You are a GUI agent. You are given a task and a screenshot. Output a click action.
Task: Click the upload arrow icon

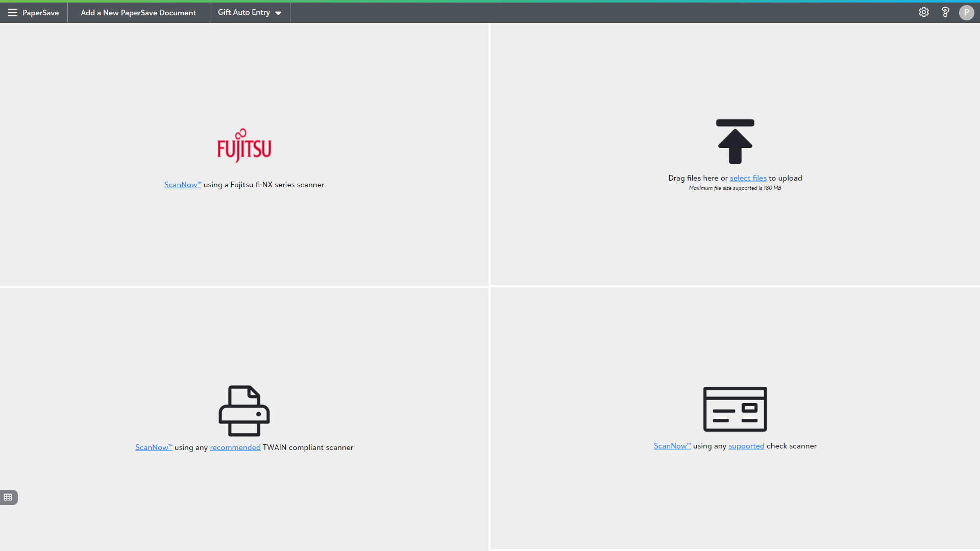(x=735, y=141)
